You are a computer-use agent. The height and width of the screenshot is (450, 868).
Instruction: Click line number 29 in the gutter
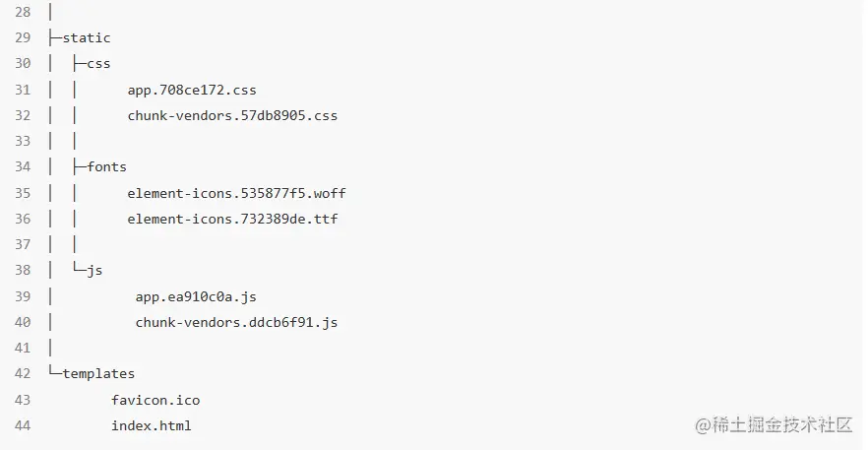coord(24,38)
